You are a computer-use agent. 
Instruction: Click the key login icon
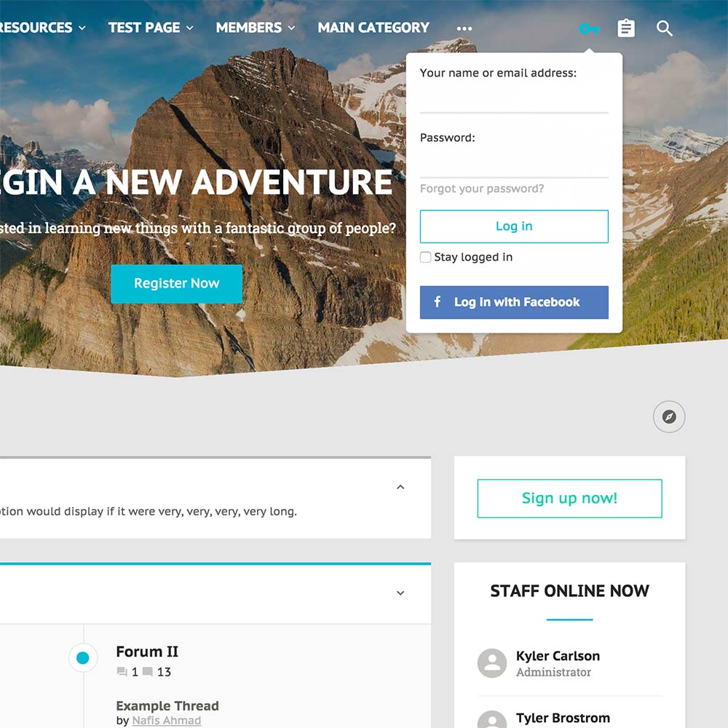(589, 29)
